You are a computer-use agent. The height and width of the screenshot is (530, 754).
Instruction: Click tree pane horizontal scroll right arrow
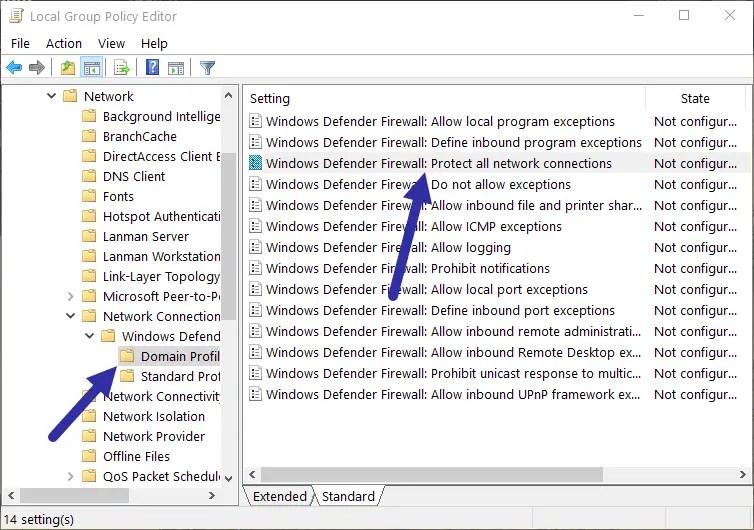coord(212,495)
